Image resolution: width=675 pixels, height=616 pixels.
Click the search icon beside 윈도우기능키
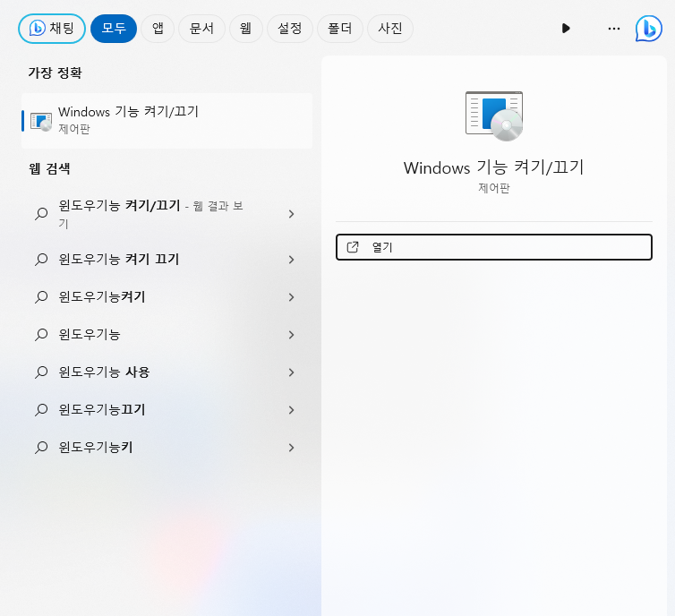[x=41, y=448]
